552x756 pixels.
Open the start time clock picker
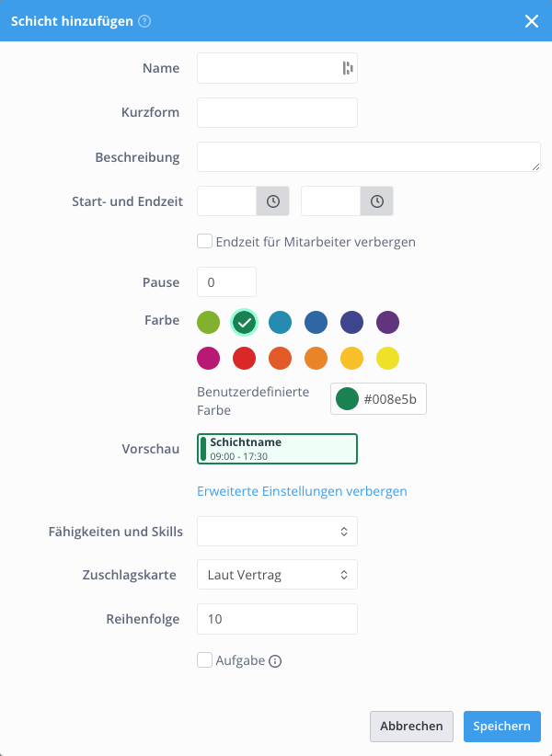(273, 201)
